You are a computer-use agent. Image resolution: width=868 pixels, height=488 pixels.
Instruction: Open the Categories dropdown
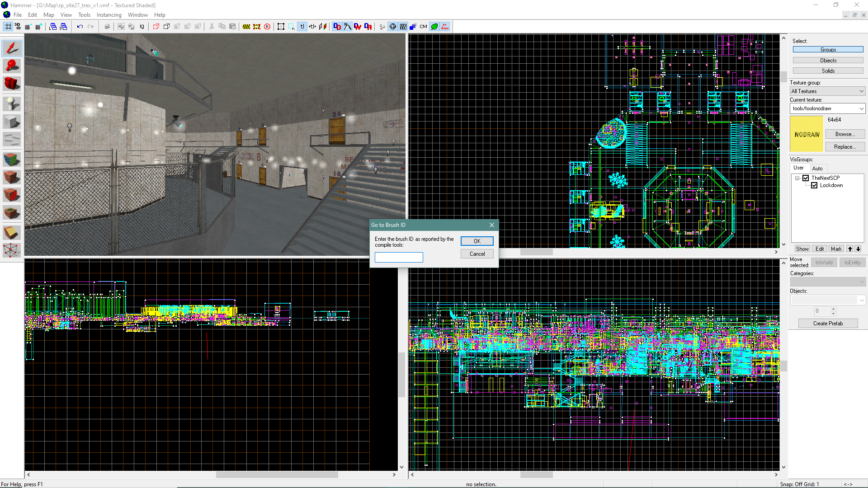click(x=827, y=282)
